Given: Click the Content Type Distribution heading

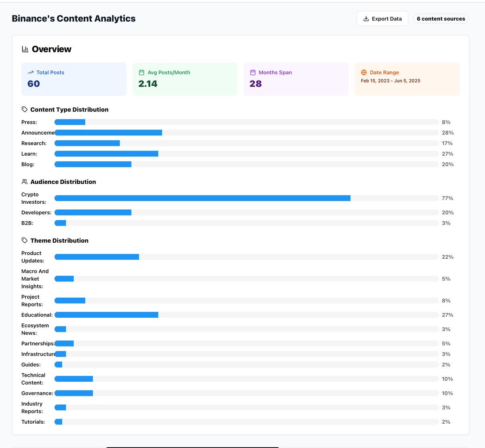Looking at the screenshot, I should pyautogui.click(x=69, y=110).
